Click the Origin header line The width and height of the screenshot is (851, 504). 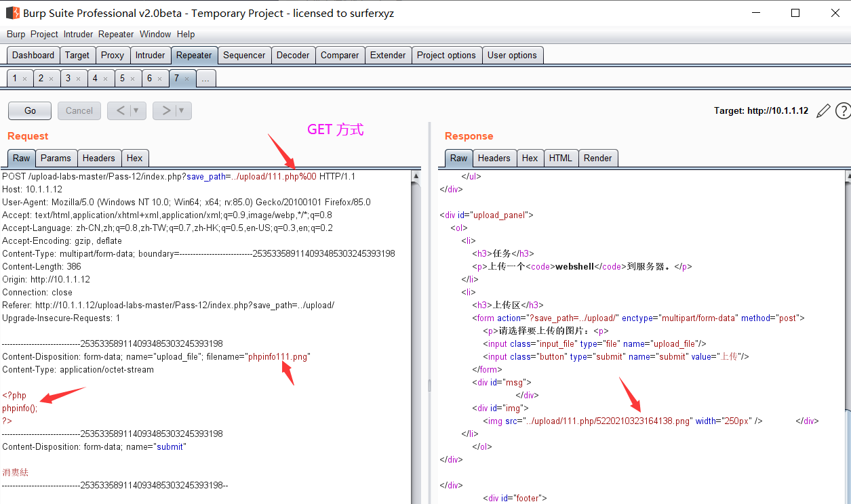point(46,279)
